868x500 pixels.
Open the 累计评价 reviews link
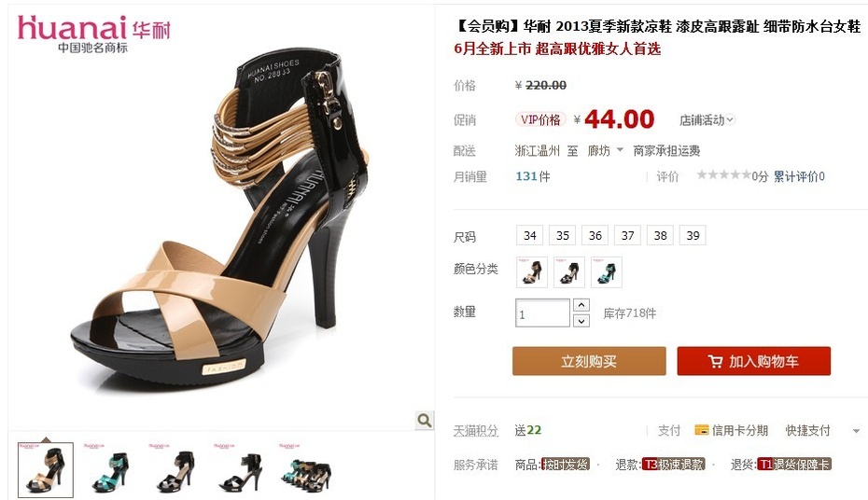click(799, 176)
